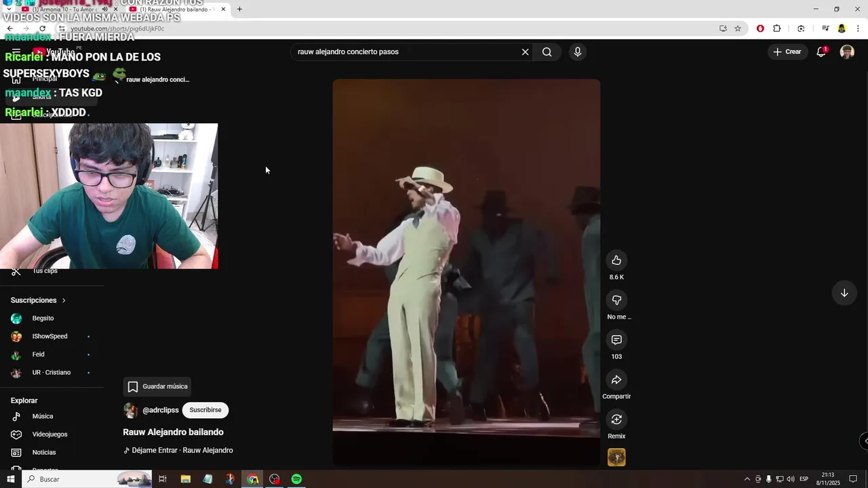Share this short with Compartir
This screenshot has width=868, height=488.
tap(616, 380)
